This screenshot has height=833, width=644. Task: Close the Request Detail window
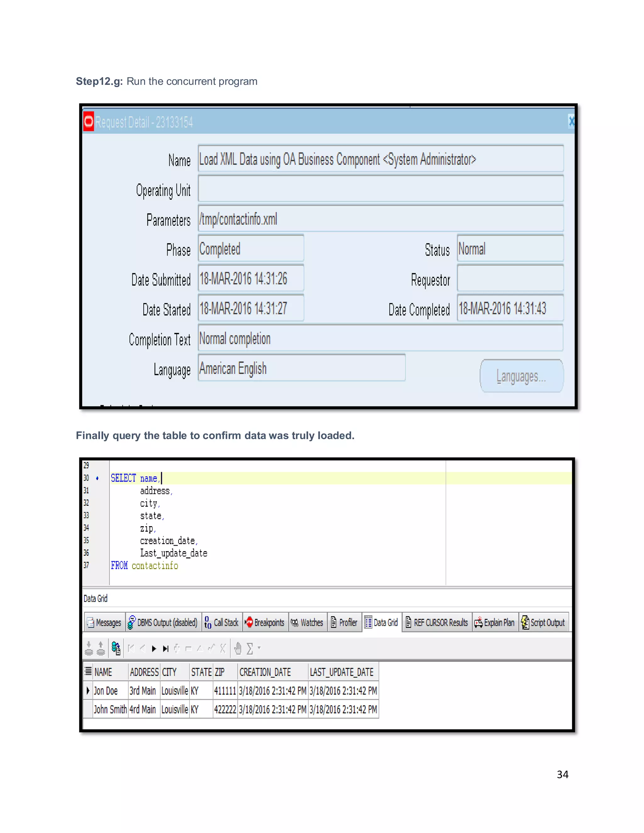(571, 122)
